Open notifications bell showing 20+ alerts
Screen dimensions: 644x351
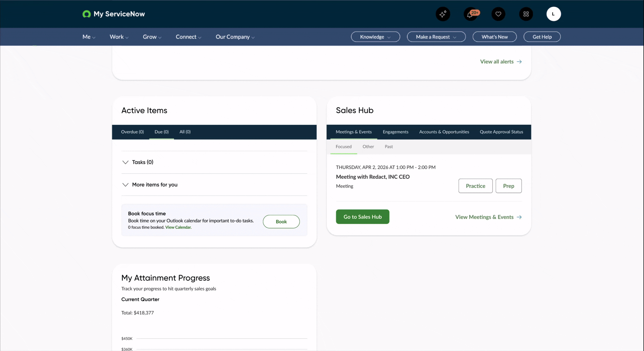(470, 14)
